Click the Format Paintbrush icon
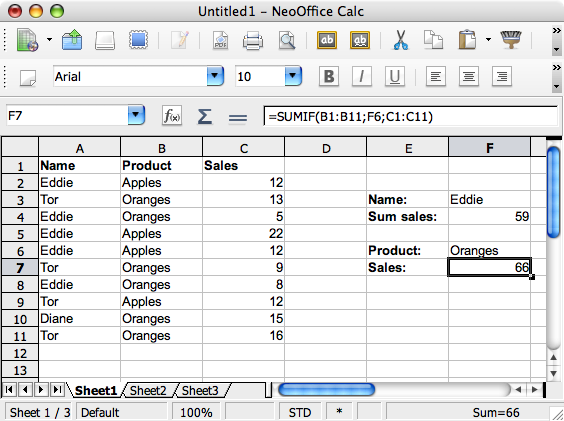Viewport: 564px width, 421px height. (x=510, y=40)
